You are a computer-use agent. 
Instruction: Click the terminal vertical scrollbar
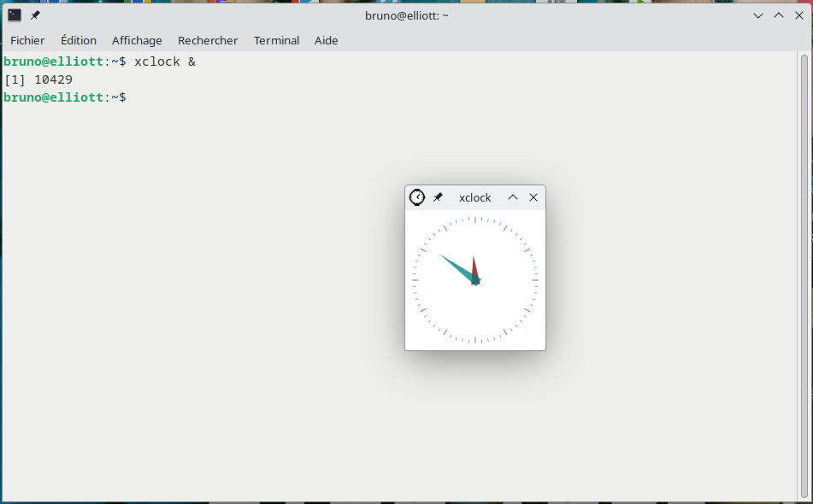point(804,273)
